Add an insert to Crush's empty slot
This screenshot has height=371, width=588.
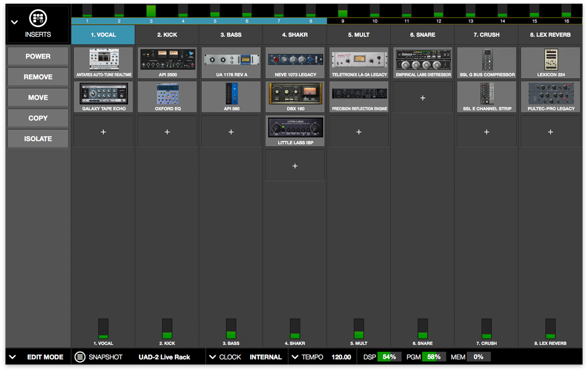(x=487, y=132)
